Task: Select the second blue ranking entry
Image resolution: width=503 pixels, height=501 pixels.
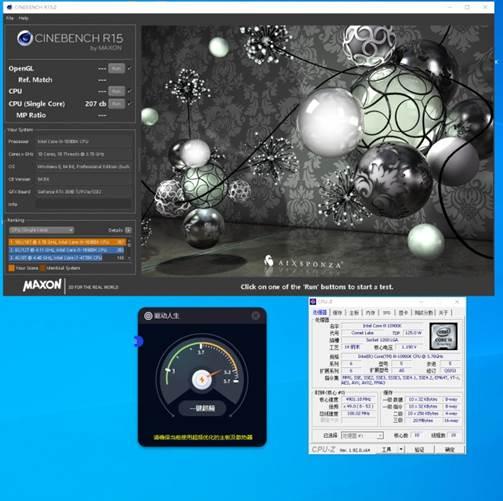Action: [x=67, y=250]
